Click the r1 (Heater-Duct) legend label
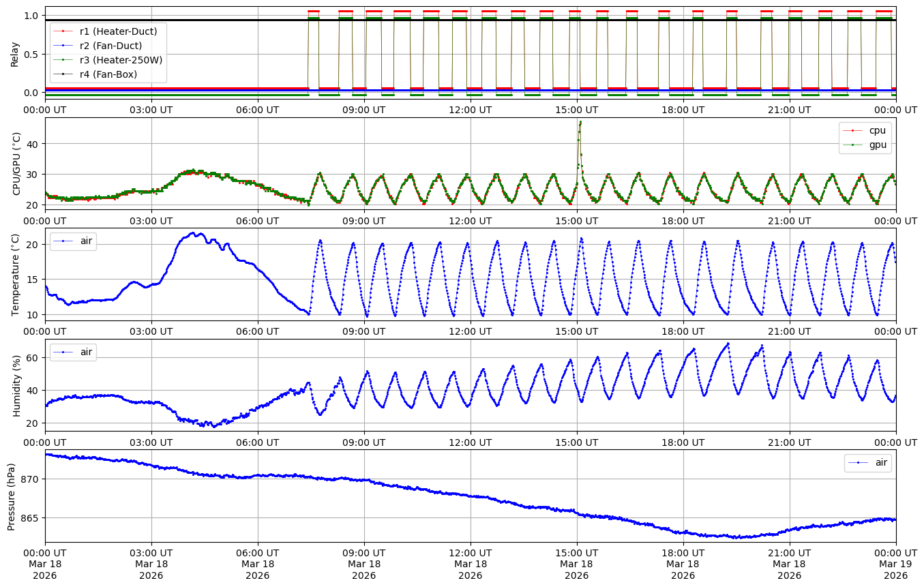 118,31
